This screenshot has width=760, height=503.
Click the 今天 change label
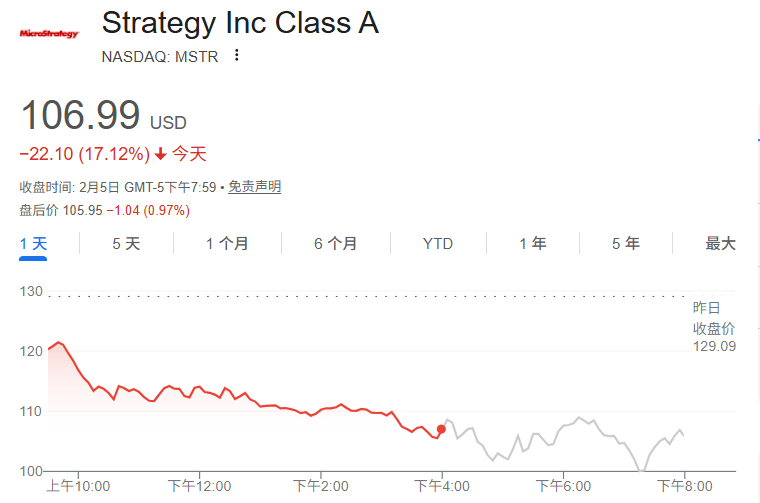(189, 154)
